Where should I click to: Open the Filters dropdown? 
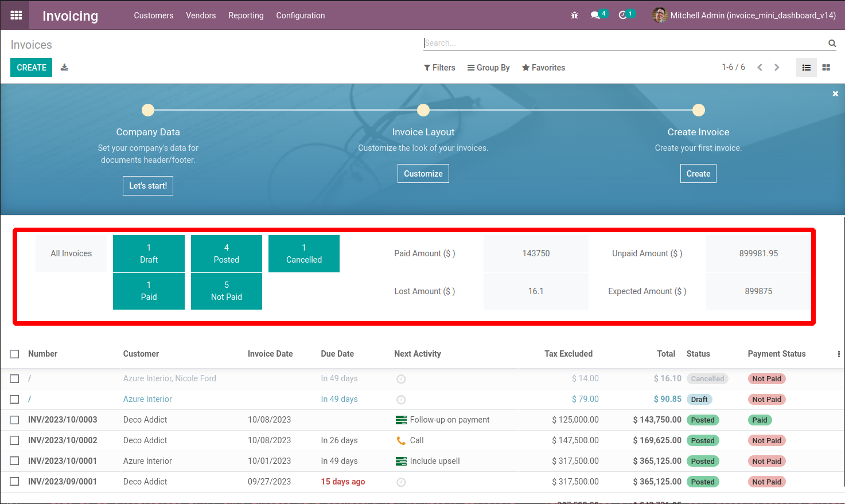tap(439, 68)
